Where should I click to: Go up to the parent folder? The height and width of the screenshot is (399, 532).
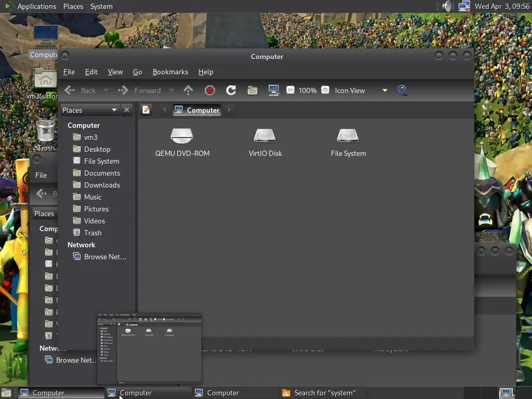[188, 90]
